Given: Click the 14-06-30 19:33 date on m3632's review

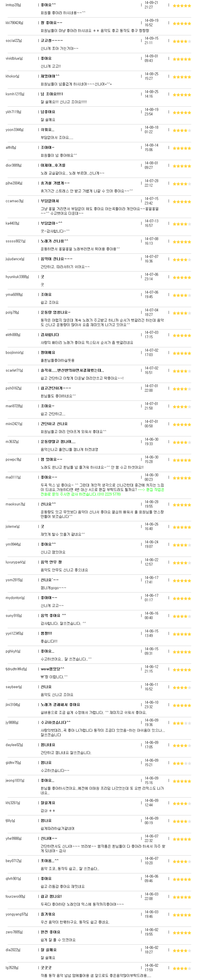Looking at the screenshot, I should coord(152,442).
